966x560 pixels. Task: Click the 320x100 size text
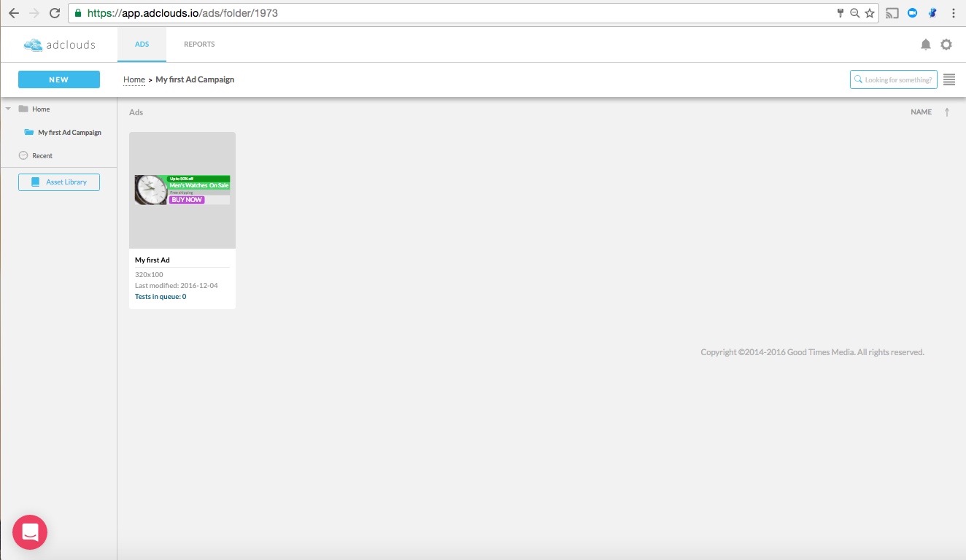tap(150, 275)
